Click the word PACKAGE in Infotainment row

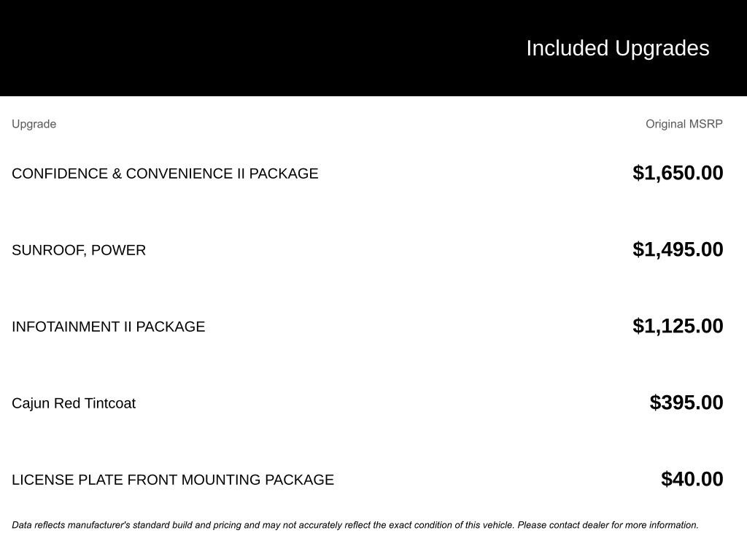171,327
